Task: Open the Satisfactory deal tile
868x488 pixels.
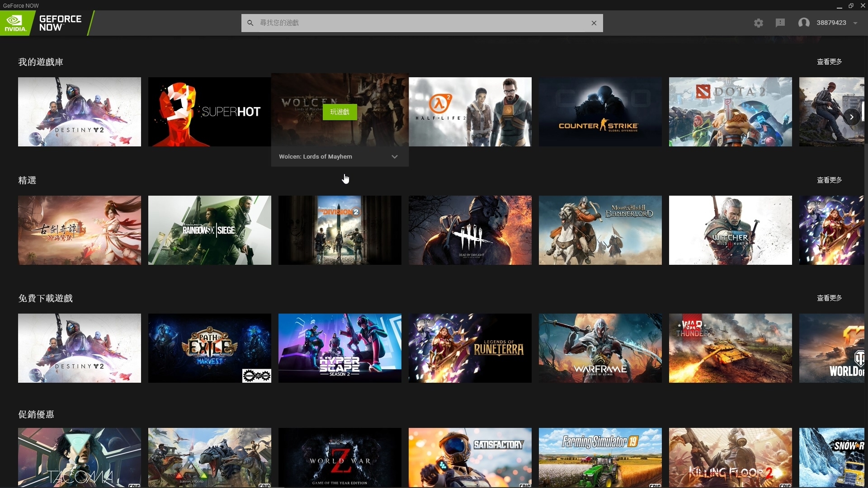Action: (470, 458)
